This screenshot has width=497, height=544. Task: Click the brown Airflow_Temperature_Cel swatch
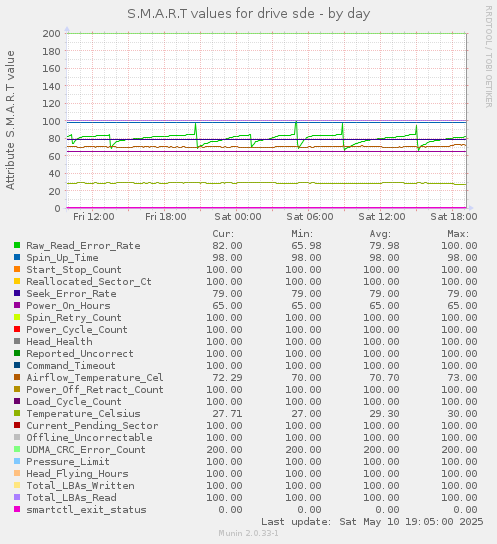(x=17, y=377)
